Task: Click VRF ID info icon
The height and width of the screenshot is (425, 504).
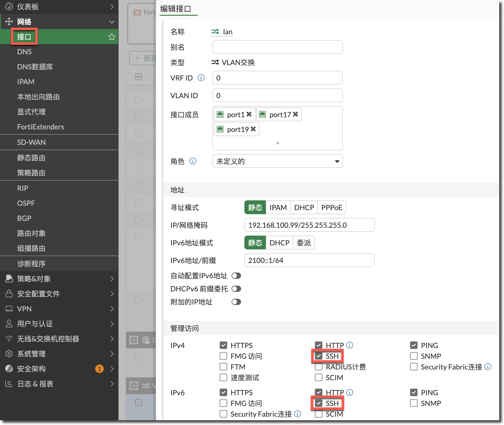Action: 201,78
